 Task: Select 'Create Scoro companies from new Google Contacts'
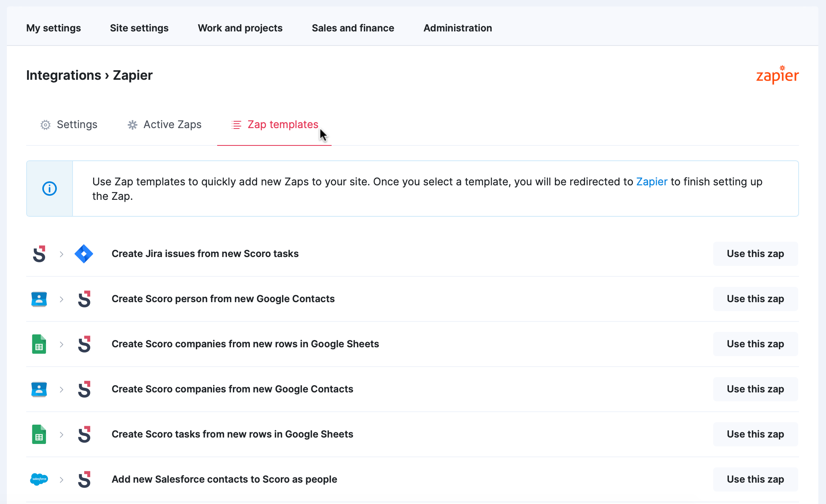pyautogui.click(x=232, y=389)
